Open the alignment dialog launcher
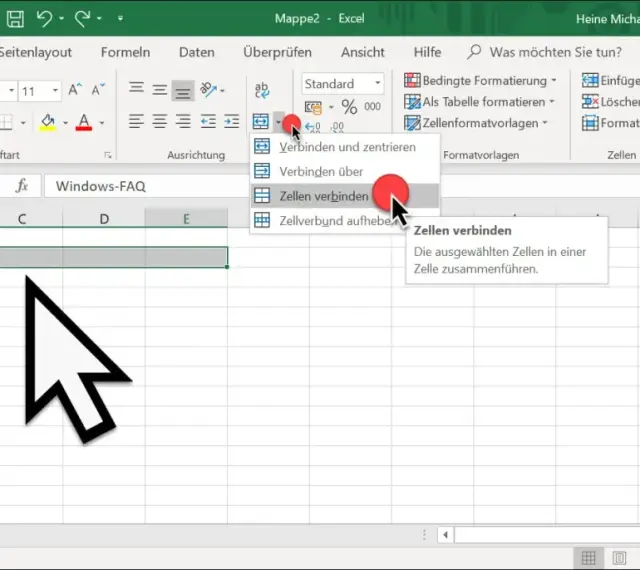Screen dimensions: 640x570 click(x=108, y=155)
